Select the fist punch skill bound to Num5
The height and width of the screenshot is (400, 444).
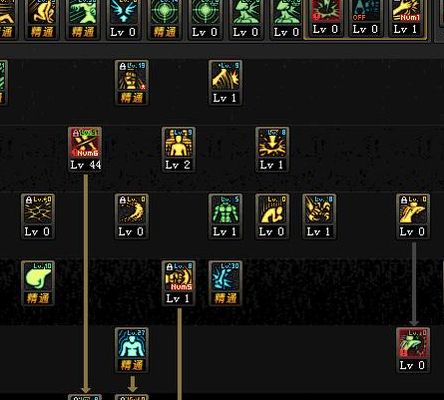(179, 283)
